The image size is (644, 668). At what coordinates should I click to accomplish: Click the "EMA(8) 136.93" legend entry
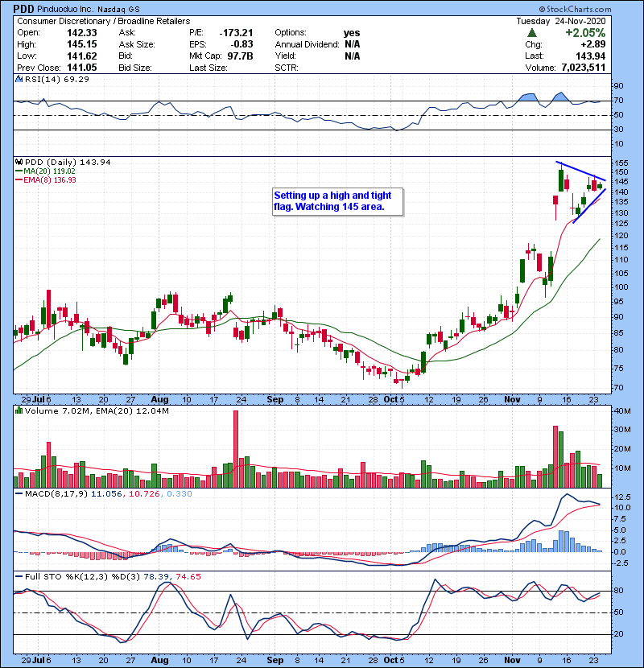click(46, 180)
